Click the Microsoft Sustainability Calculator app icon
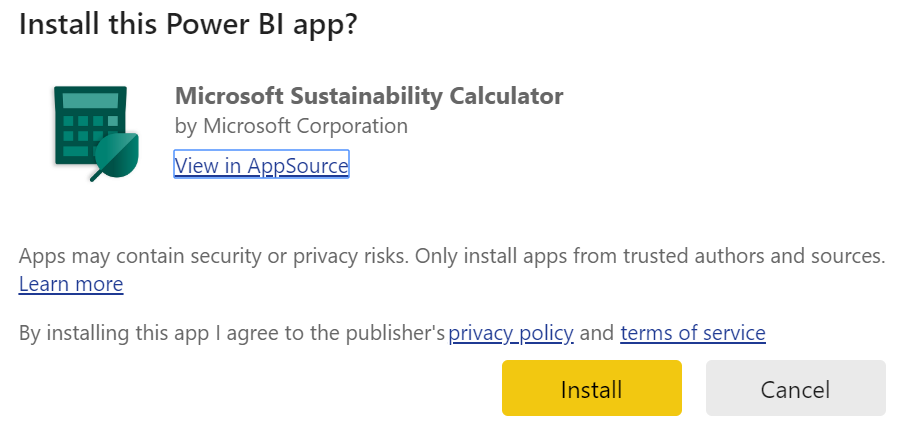905x429 pixels. [95, 132]
